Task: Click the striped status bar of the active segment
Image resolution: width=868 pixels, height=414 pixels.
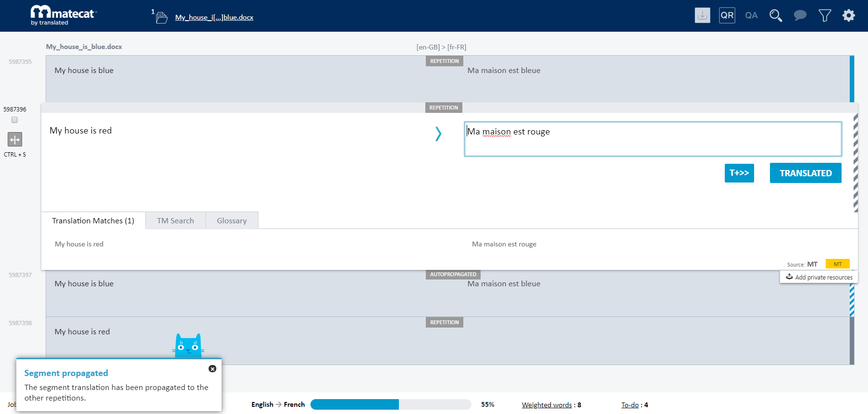Action: coord(856,163)
